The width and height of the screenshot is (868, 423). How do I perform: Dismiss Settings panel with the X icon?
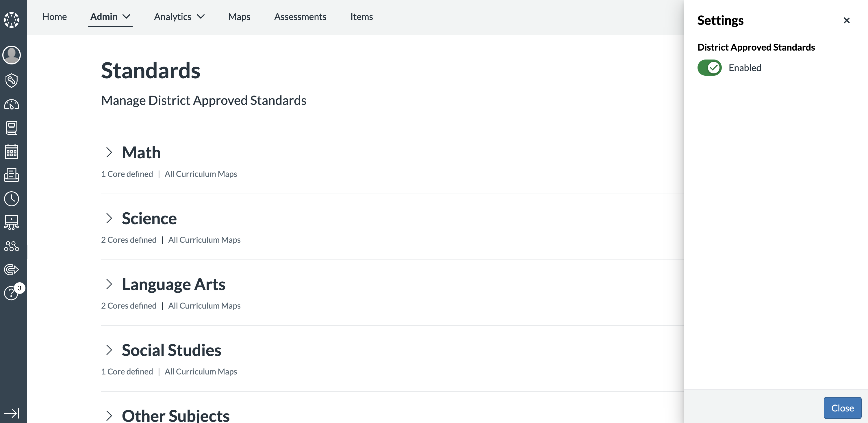click(846, 21)
